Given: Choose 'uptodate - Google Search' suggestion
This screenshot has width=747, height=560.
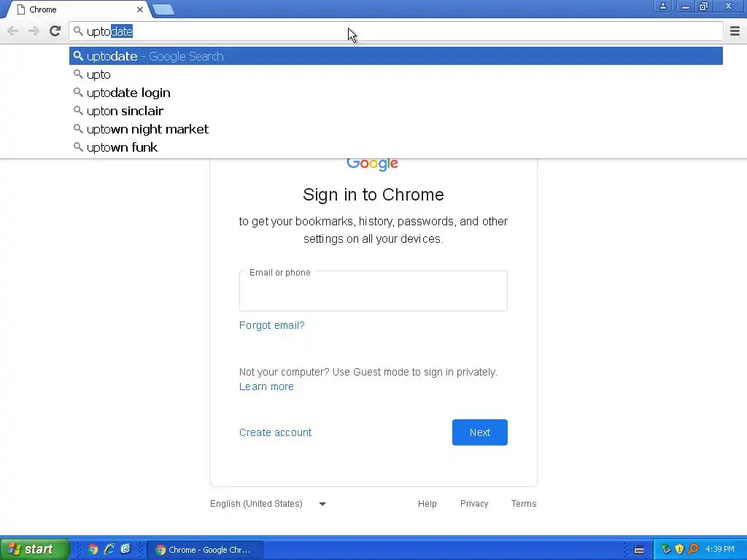Looking at the screenshot, I should point(396,56).
